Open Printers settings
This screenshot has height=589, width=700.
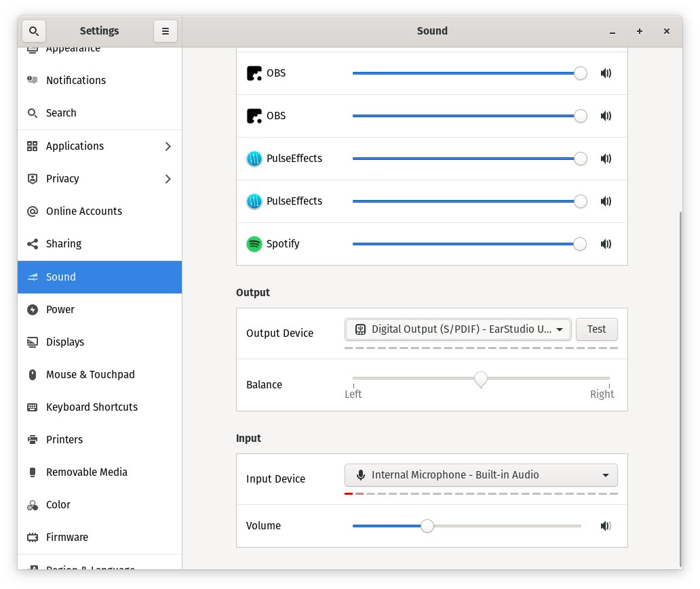[x=100, y=439]
